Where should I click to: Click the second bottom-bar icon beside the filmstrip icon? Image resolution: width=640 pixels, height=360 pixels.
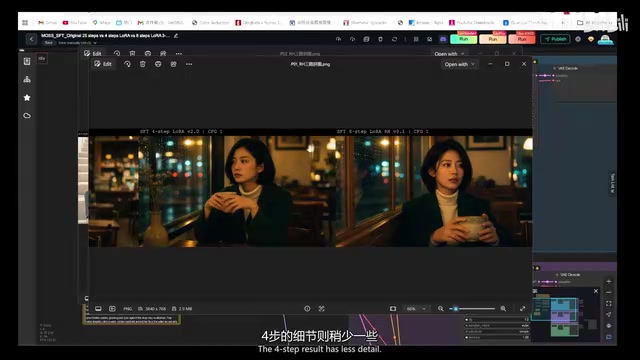[x=112, y=309]
